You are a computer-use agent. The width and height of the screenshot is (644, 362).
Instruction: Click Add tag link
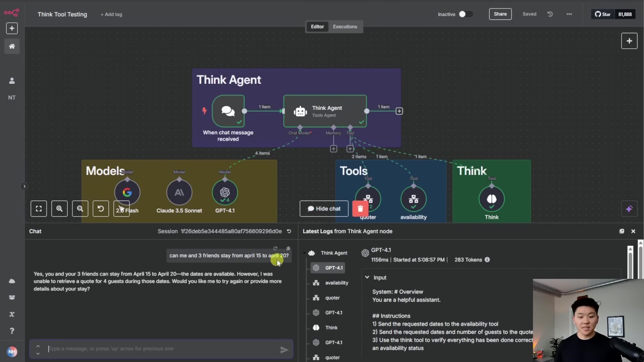[111, 14]
